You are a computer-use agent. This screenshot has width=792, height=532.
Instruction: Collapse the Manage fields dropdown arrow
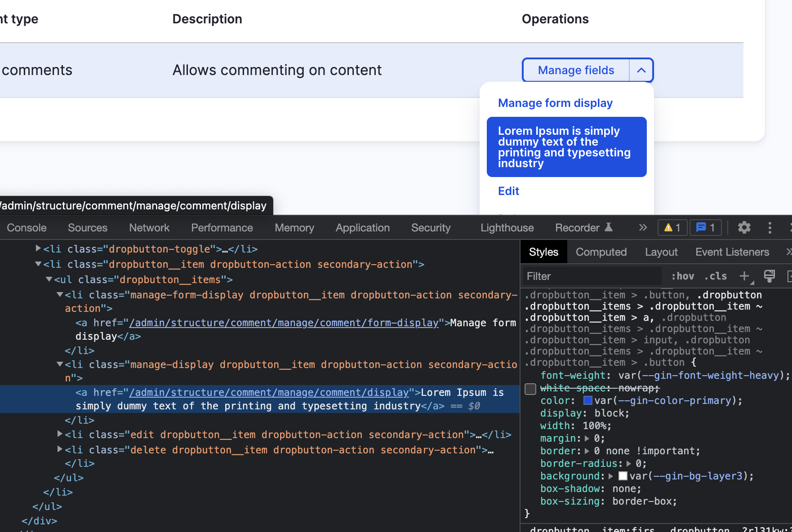click(641, 70)
